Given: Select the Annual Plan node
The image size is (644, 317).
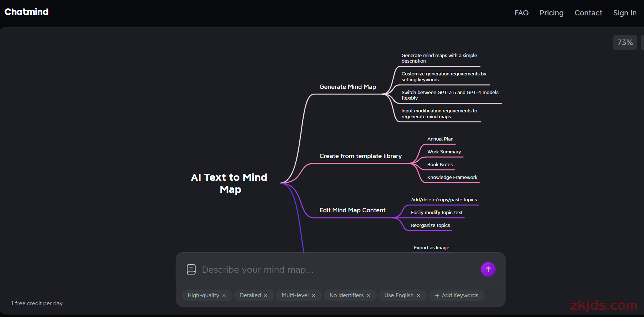Looking at the screenshot, I should 440,139.
